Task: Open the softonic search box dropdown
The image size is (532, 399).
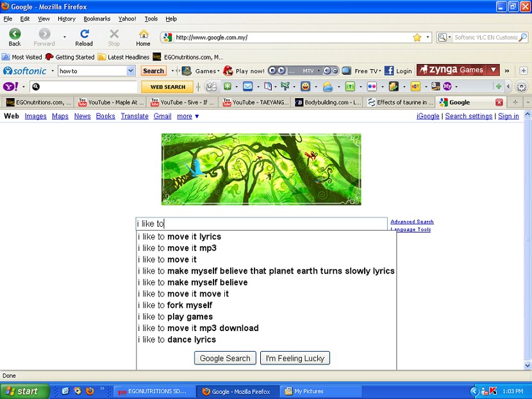Action: pos(131,71)
